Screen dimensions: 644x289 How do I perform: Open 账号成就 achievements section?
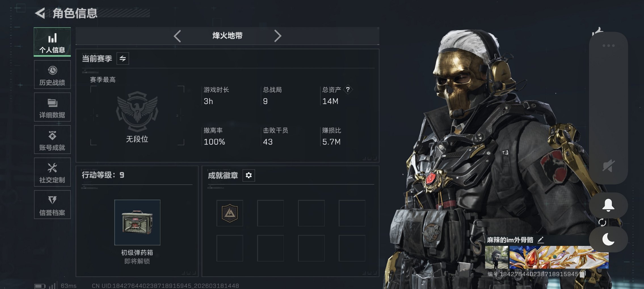coord(52,140)
